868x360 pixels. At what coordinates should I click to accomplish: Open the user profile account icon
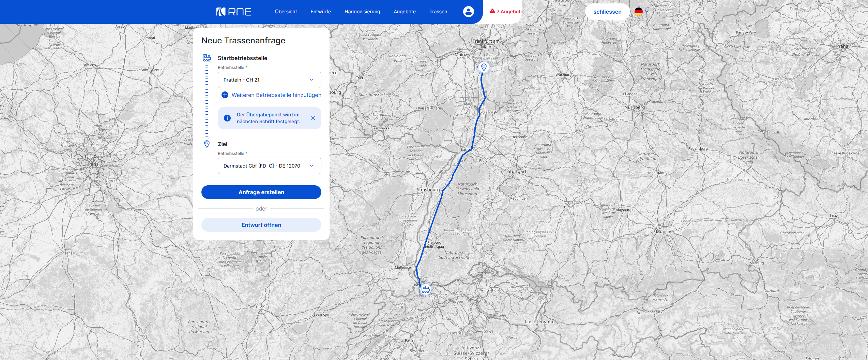pos(468,12)
